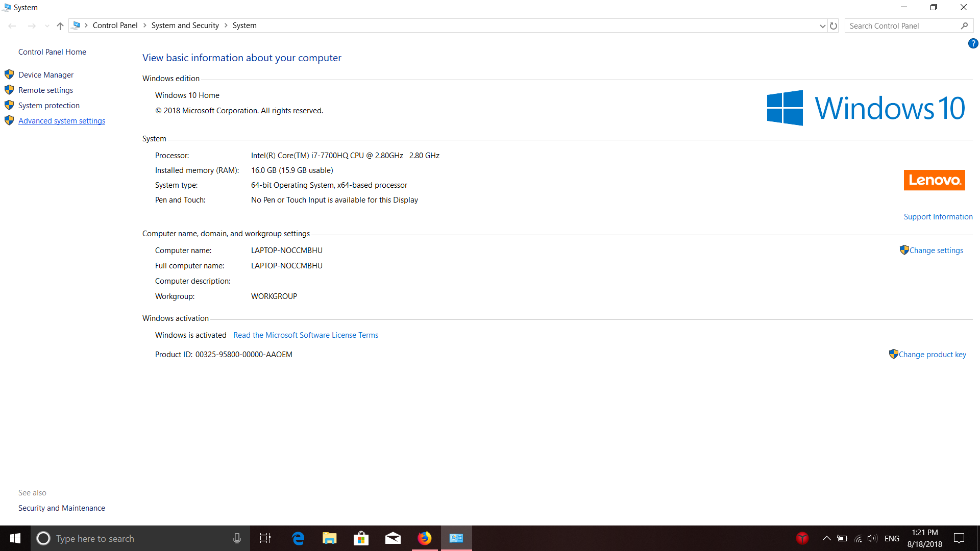
Task: Click the volume speaker tray icon
Action: click(x=872, y=538)
